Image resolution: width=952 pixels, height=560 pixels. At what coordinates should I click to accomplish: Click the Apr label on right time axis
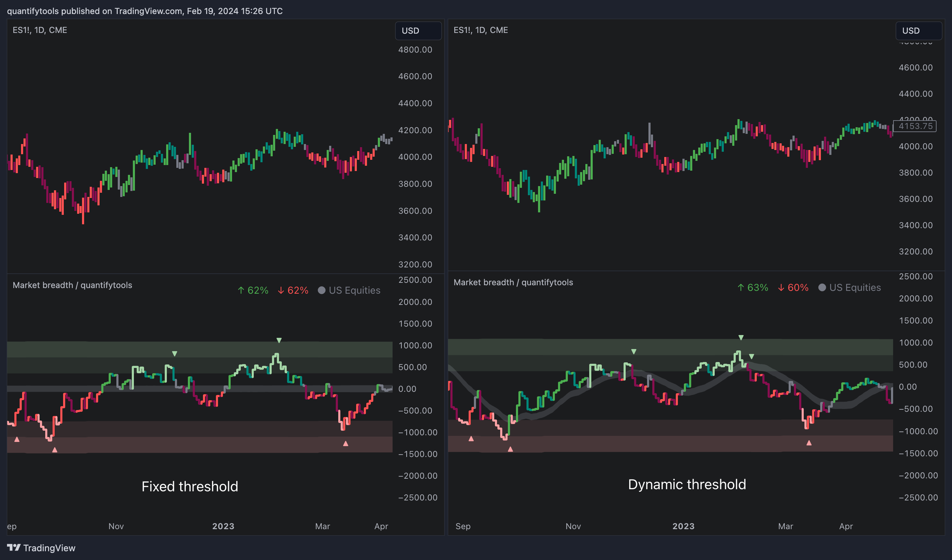tap(846, 526)
